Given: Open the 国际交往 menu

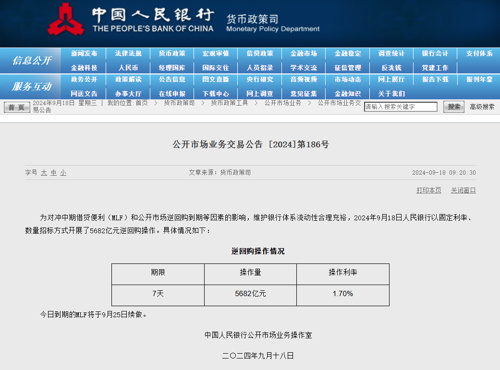Looking at the screenshot, I should [x=216, y=68].
